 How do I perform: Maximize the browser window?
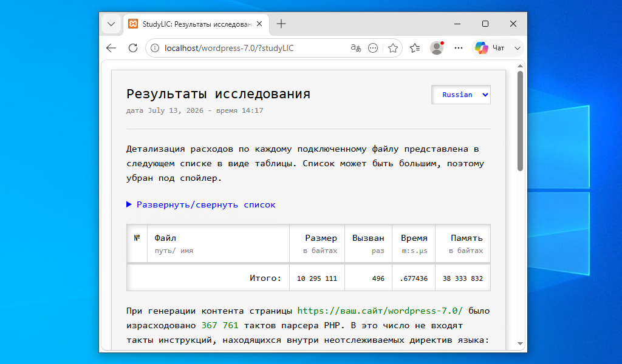(x=485, y=24)
